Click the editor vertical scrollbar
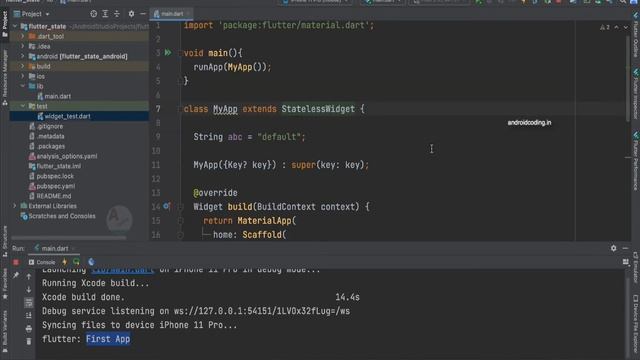This screenshot has height=360, width=640. coord(628,78)
